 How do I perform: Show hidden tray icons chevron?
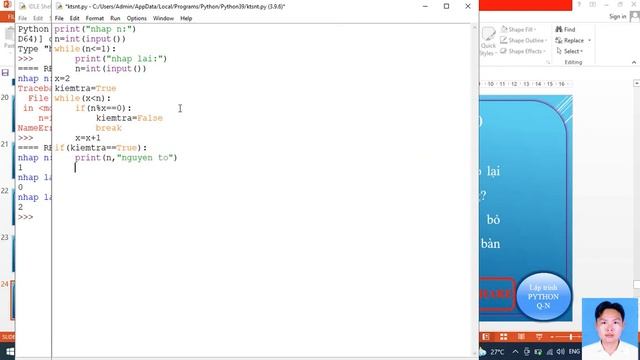[515, 351]
